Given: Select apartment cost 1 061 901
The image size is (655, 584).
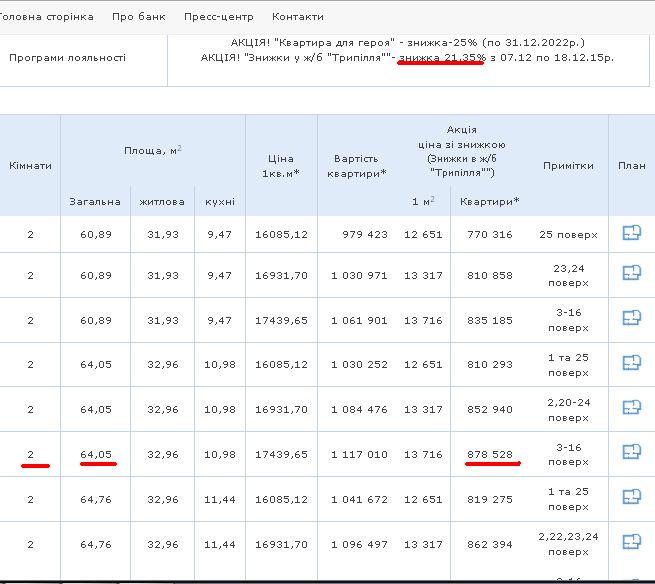Looking at the screenshot, I should [359, 321].
